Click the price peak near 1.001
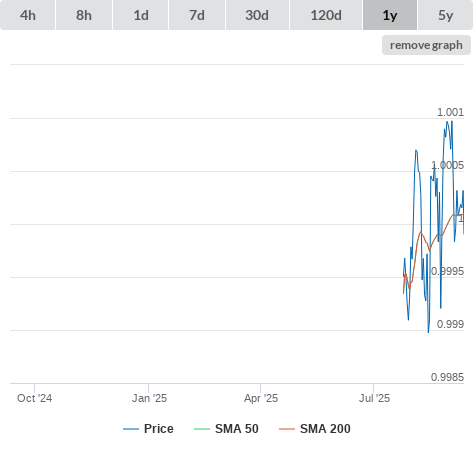Viewport: 474px width, 455px height. (448, 122)
